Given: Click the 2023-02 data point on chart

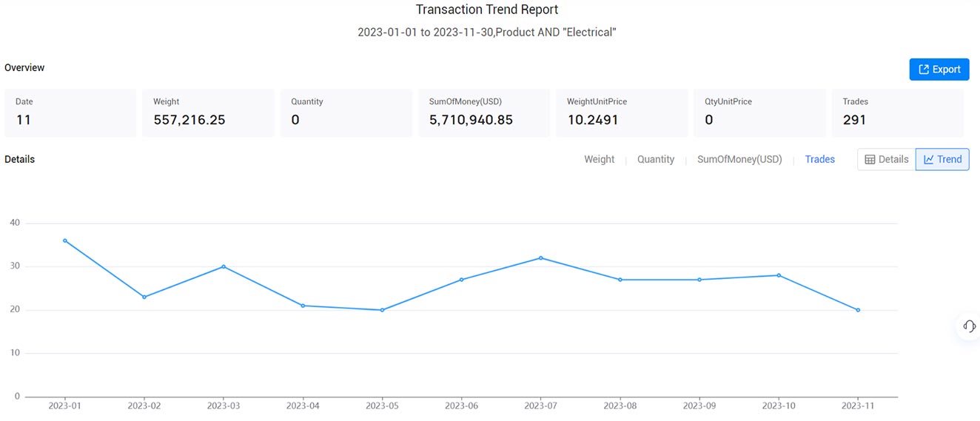Looking at the screenshot, I should [144, 297].
